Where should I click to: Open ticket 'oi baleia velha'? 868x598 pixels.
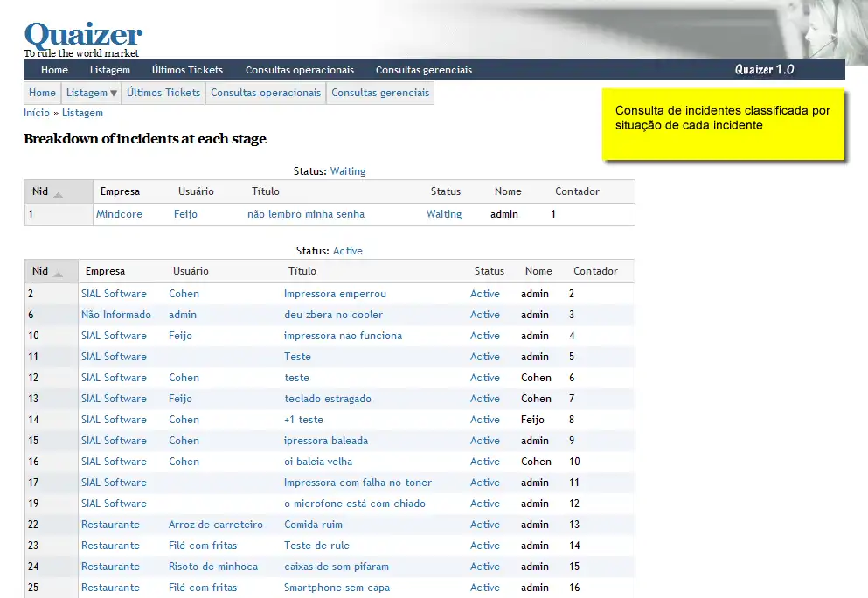(x=318, y=462)
